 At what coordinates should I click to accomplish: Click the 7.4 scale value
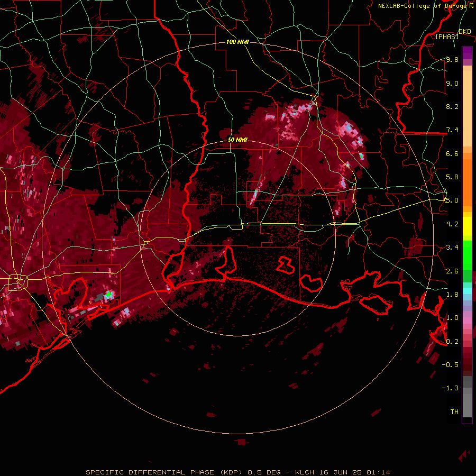pyautogui.click(x=452, y=130)
